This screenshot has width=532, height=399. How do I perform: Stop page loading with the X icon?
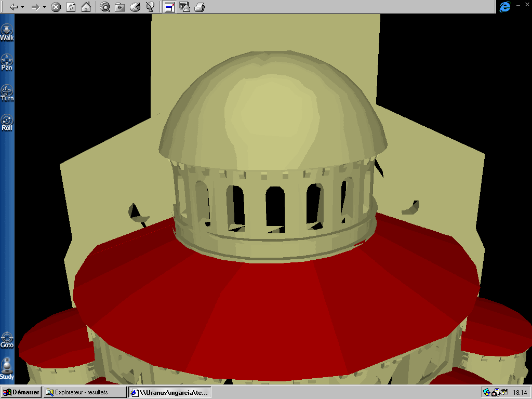(56, 7)
